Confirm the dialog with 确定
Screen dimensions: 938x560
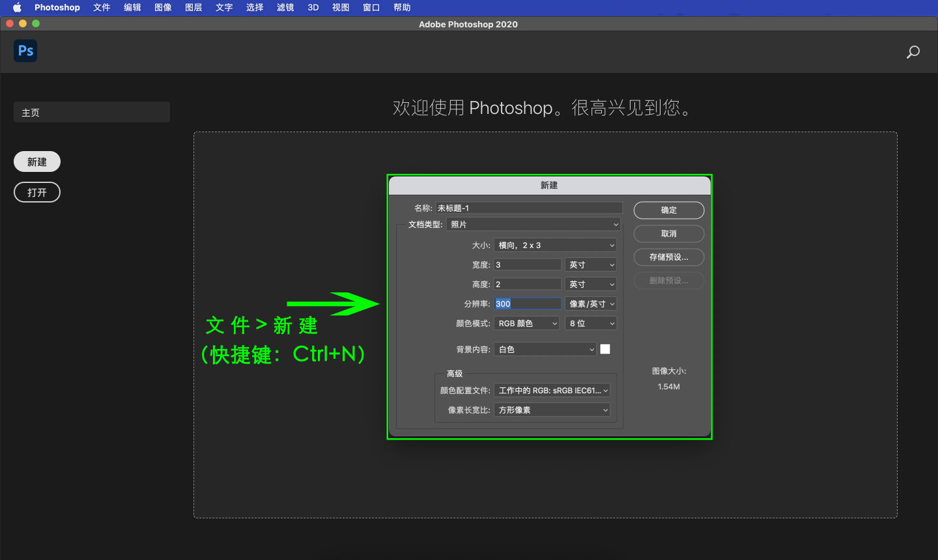pyautogui.click(x=668, y=210)
